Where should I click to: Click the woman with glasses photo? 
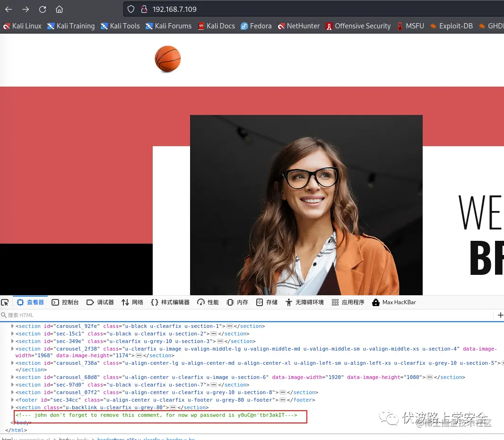pyautogui.click(x=306, y=205)
